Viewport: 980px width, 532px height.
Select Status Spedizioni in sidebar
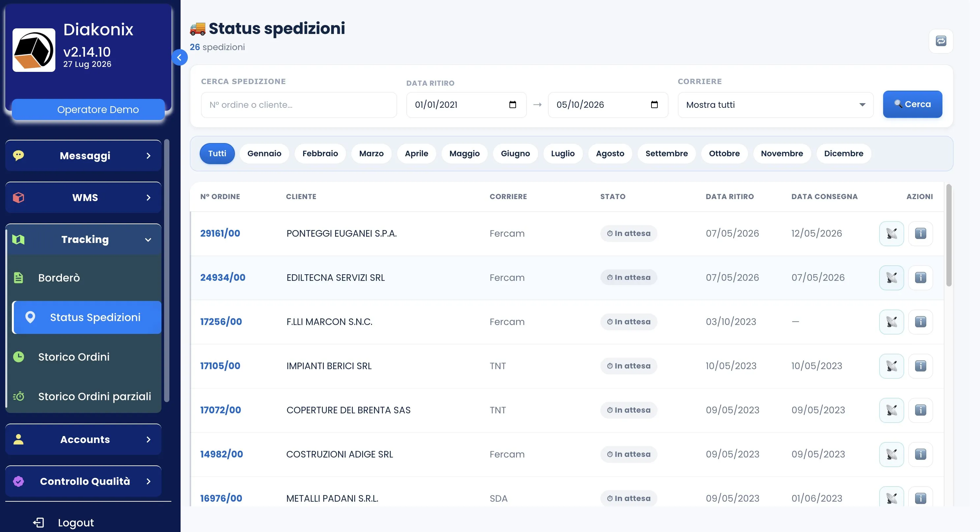click(87, 317)
